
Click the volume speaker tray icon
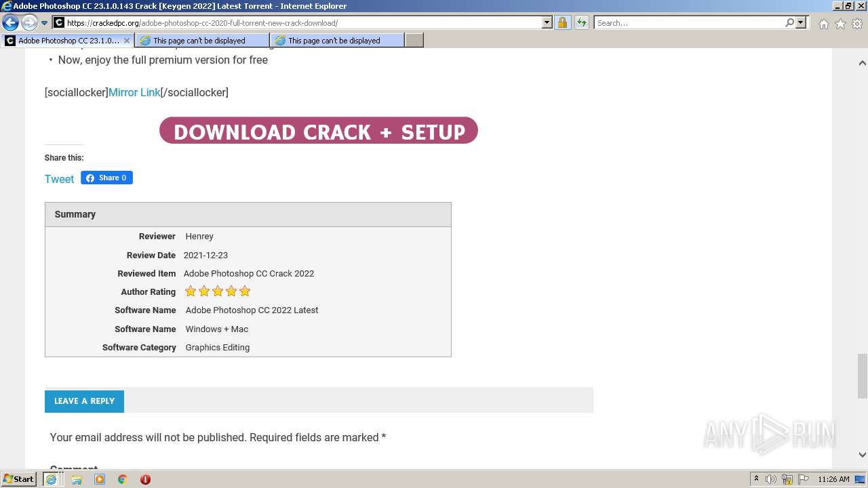tap(771, 479)
